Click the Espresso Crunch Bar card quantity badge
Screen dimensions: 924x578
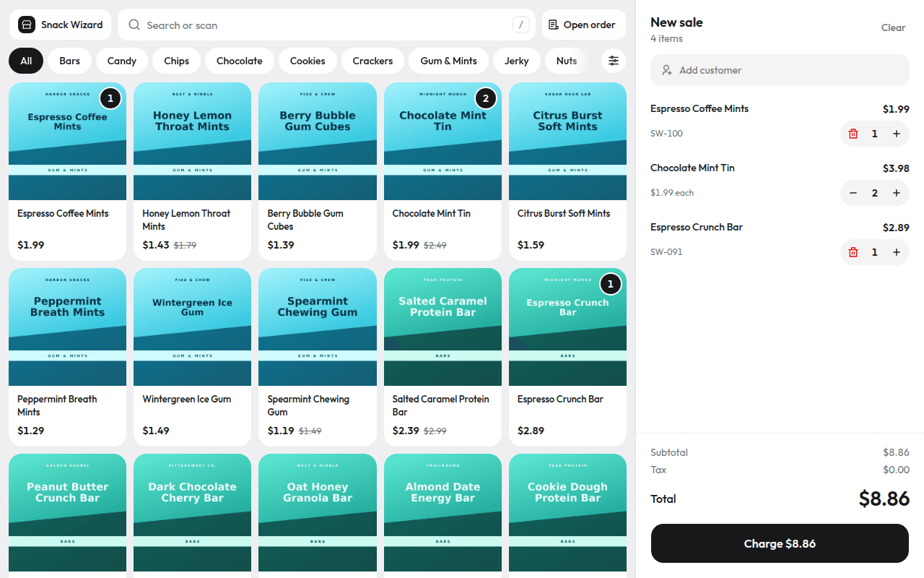pos(610,284)
